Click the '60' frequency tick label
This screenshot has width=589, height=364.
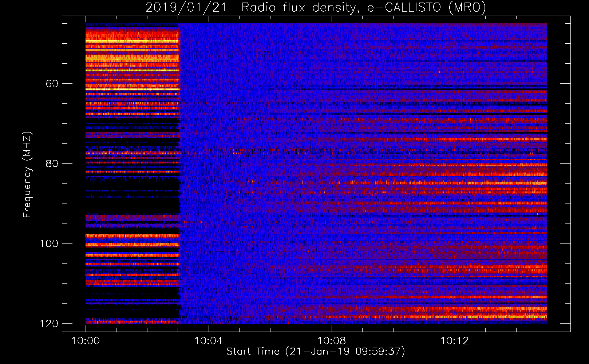(x=52, y=84)
